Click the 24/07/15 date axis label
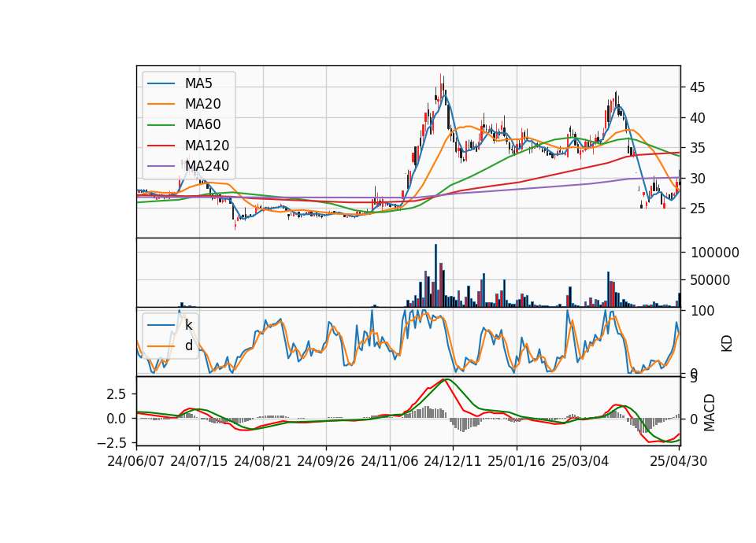 [198, 461]
